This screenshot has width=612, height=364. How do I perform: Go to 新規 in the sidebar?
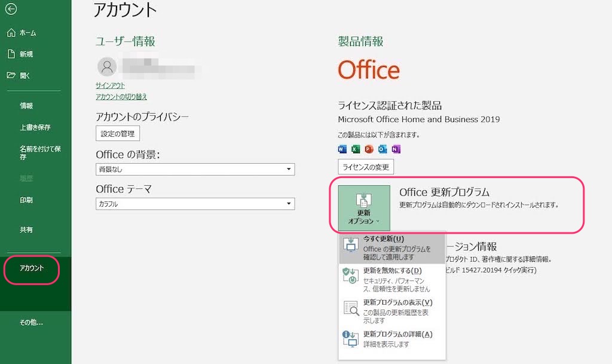coord(26,54)
